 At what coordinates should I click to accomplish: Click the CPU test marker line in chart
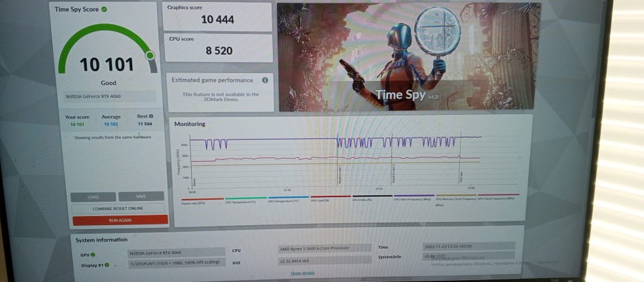tap(460, 159)
